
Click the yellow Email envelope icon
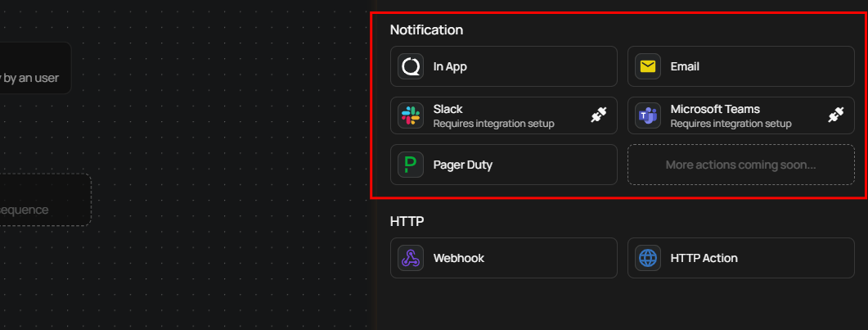pyautogui.click(x=648, y=66)
